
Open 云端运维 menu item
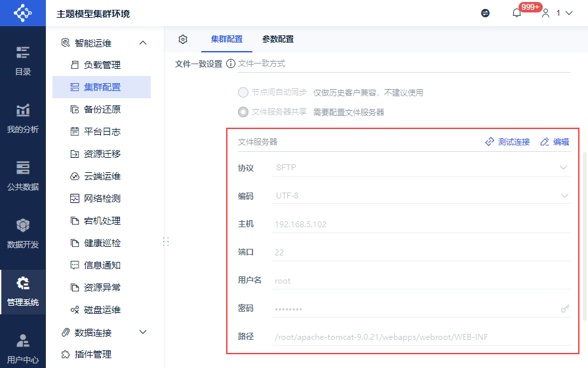point(102,176)
